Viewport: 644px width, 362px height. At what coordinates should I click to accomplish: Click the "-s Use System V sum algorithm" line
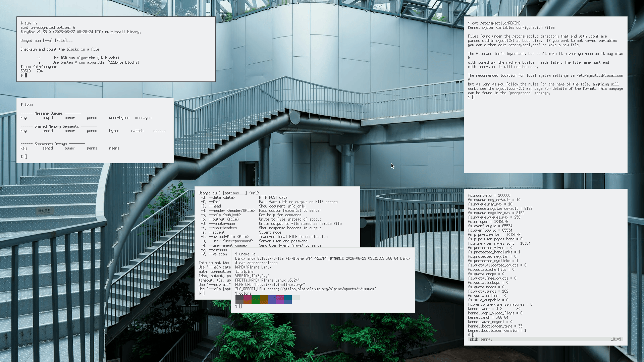(x=88, y=62)
